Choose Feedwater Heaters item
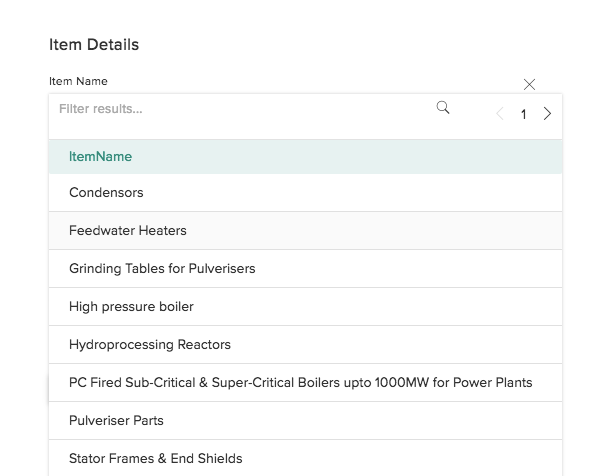606x476 pixels. point(305,231)
